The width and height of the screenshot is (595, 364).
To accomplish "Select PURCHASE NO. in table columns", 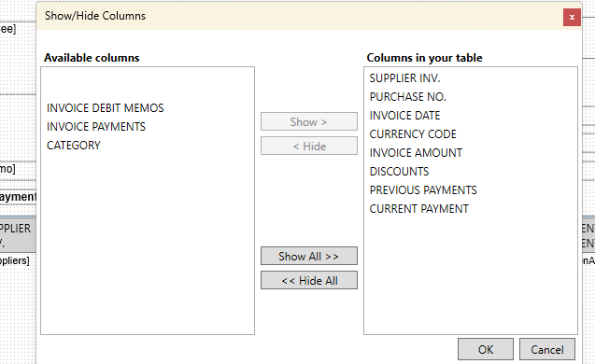I will coord(408,97).
